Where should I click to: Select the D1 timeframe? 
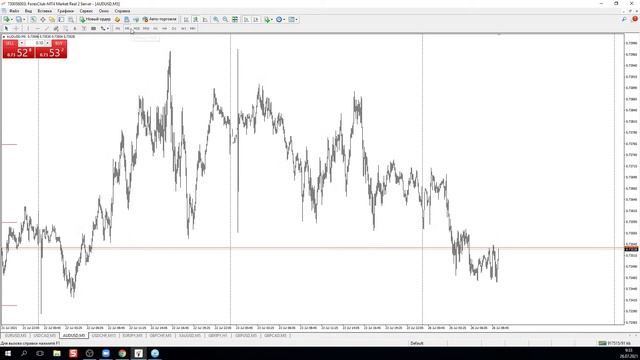(x=174, y=29)
